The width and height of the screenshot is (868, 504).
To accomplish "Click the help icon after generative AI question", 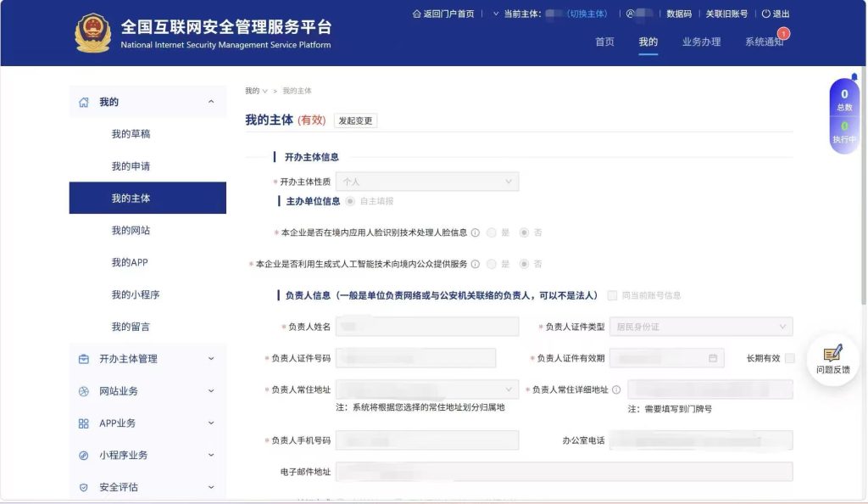I will 476,264.
